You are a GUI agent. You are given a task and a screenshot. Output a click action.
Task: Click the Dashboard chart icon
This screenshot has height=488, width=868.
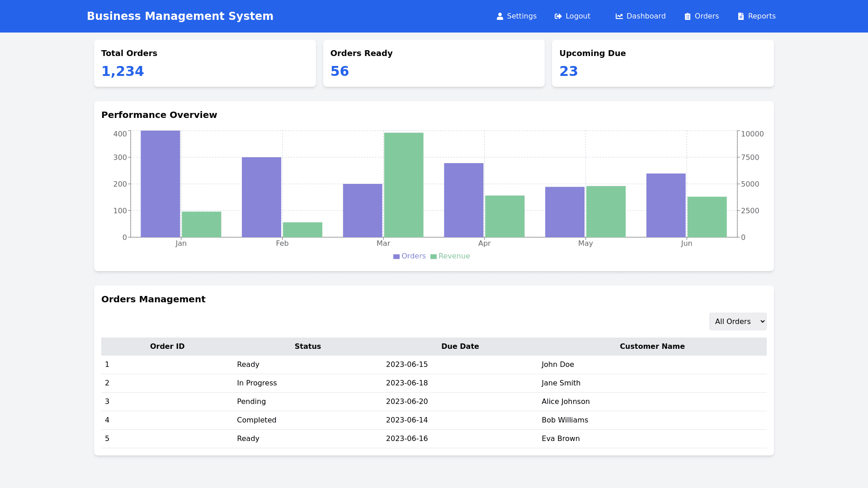click(x=619, y=16)
